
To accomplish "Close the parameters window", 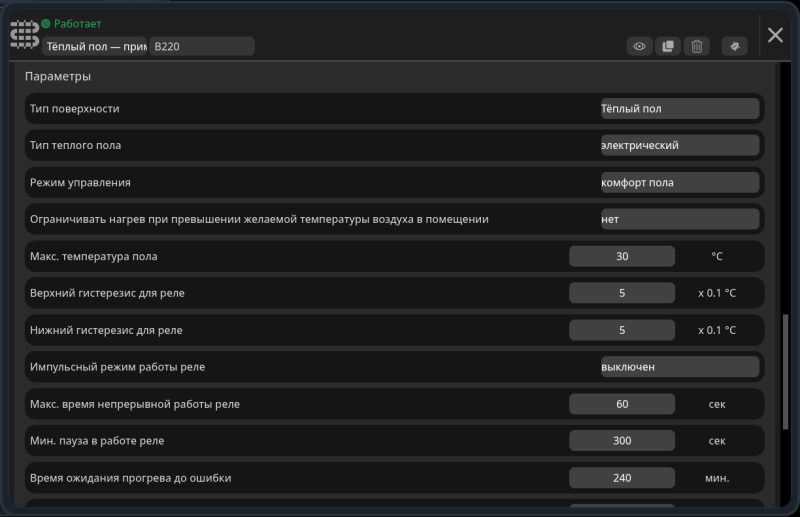I will [x=775, y=35].
